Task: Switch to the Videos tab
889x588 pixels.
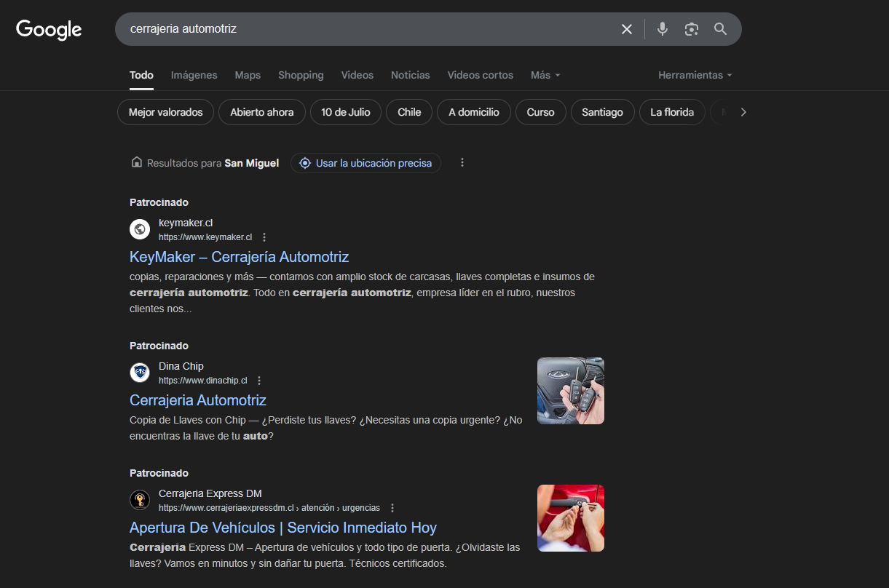Action: (x=357, y=75)
